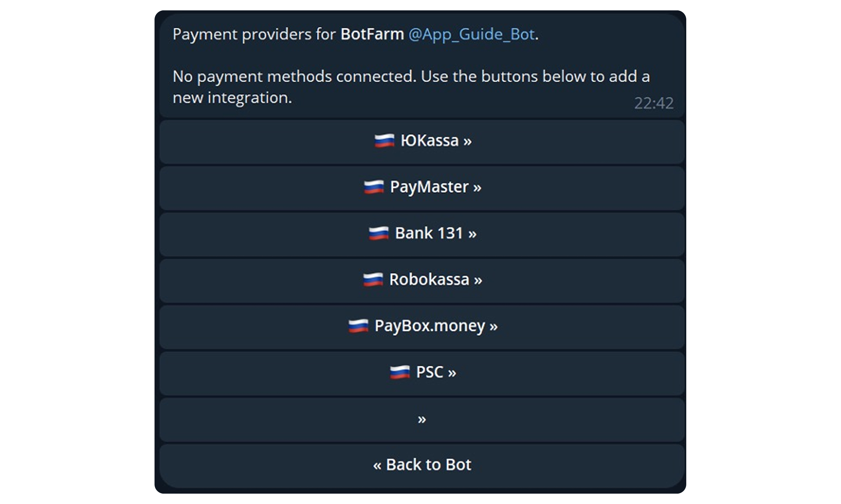The height and width of the screenshot is (504, 841).
Task: Open the @App_Guide_Bot mention link
Action: pos(472,35)
